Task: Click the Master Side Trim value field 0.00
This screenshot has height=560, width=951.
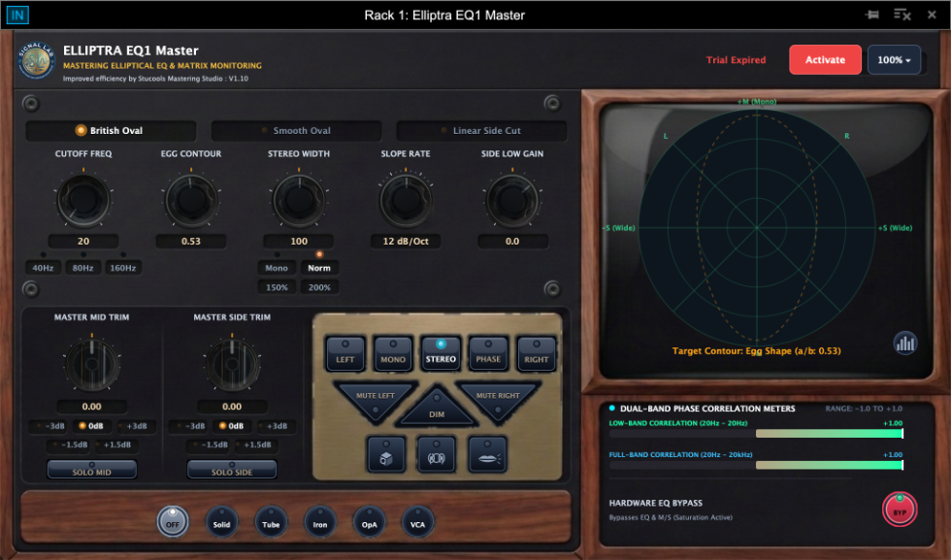Action: coord(232,407)
